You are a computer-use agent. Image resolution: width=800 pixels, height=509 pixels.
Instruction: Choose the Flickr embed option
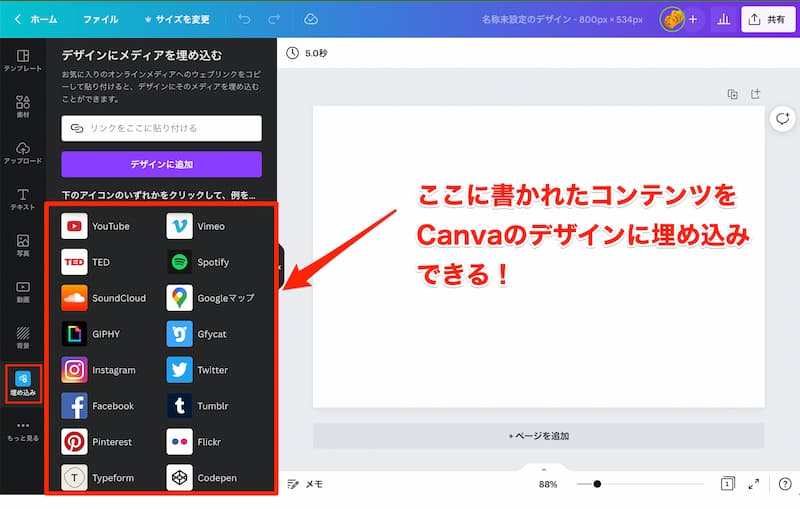pos(195,442)
